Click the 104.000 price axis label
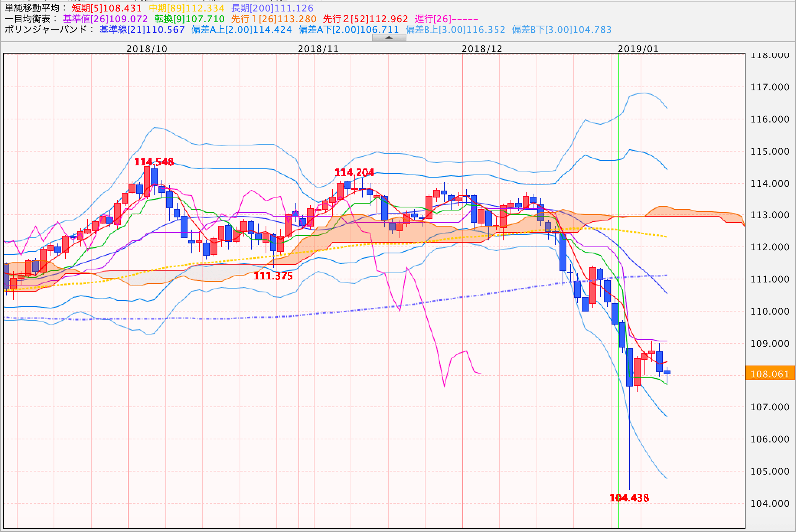796x532 pixels. [770, 504]
